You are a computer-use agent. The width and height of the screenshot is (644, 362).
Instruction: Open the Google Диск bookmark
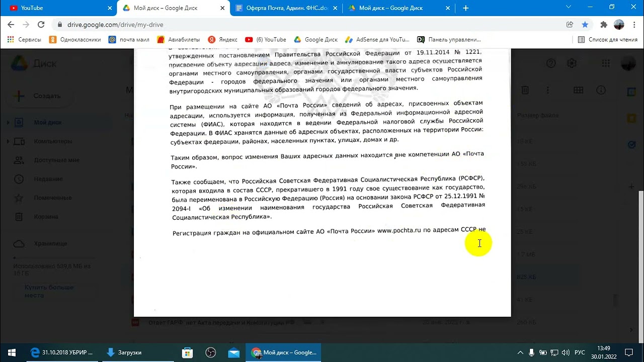[x=315, y=39]
